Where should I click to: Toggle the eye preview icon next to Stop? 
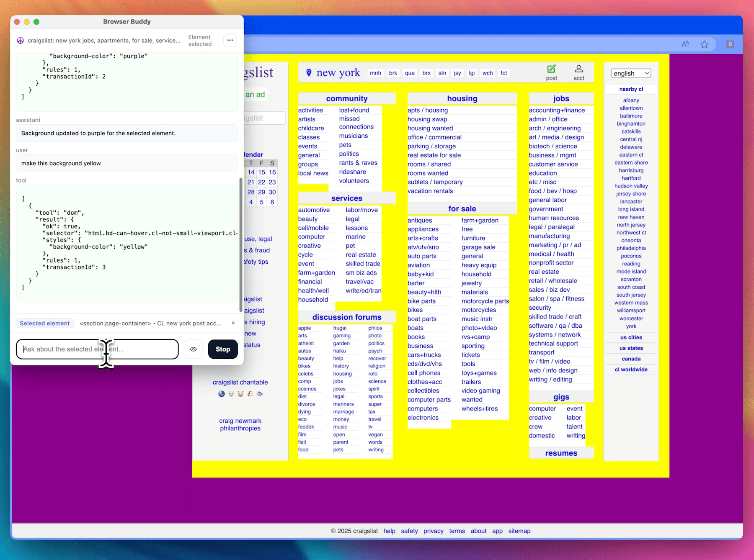click(x=193, y=349)
